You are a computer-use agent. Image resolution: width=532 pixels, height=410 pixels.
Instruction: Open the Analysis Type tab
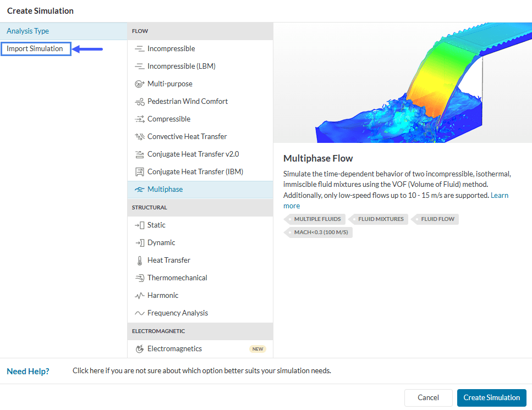[x=28, y=31]
